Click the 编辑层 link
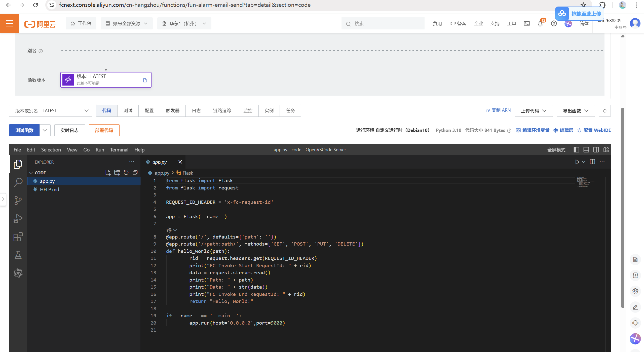 (x=563, y=130)
